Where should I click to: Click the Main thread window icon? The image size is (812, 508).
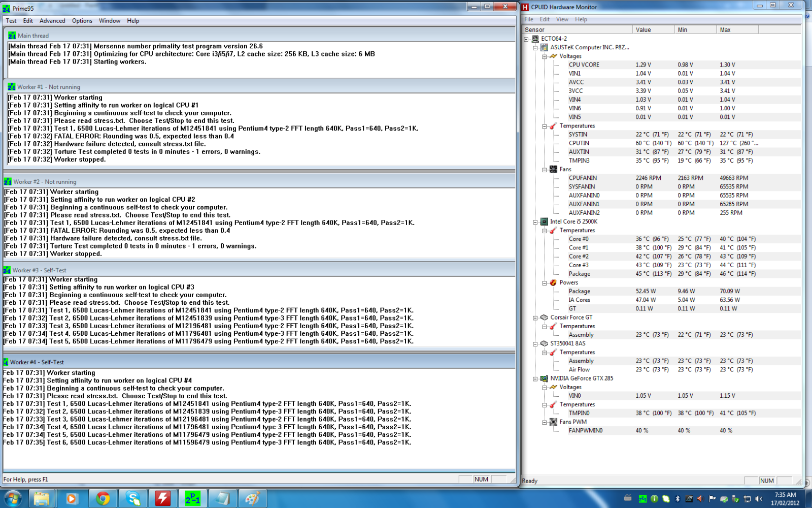pyautogui.click(x=12, y=36)
